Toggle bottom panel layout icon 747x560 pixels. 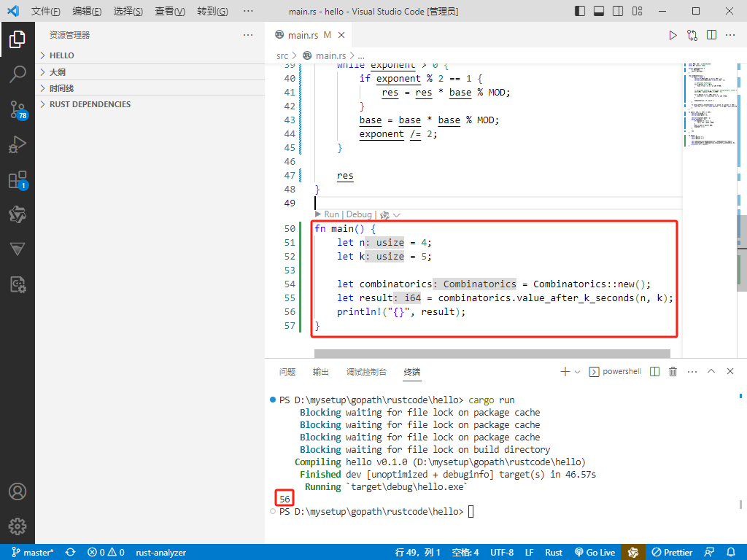coord(599,11)
